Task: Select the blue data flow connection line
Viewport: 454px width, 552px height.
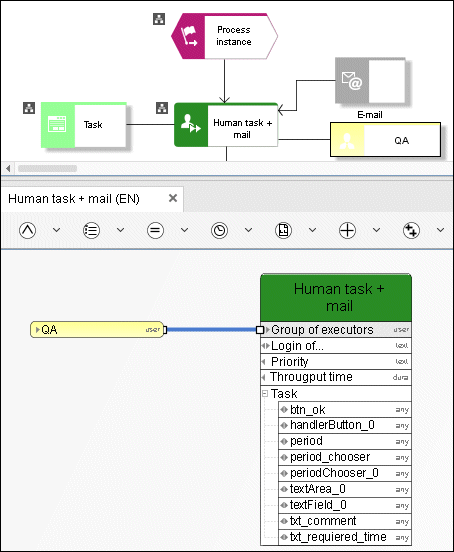Action: (x=211, y=330)
